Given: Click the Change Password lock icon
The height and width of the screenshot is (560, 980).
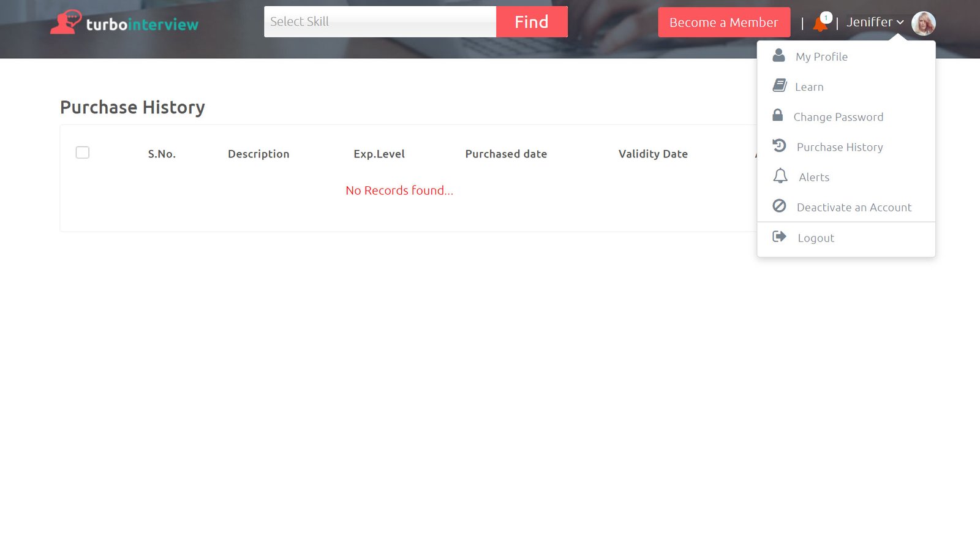Looking at the screenshot, I should click(777, 115).
